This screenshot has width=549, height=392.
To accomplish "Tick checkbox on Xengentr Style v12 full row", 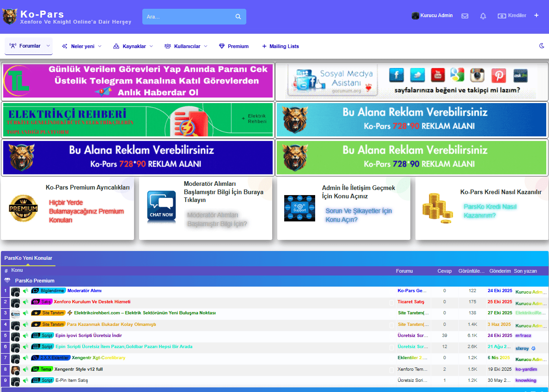I will [x=391, y=370].
